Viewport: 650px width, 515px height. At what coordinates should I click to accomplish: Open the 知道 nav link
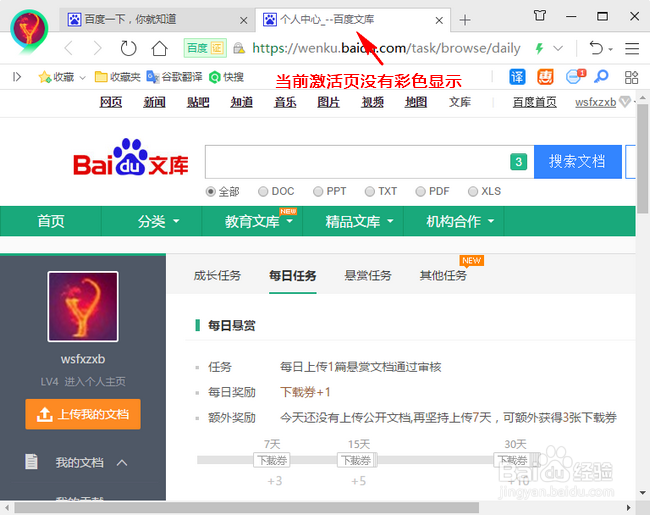tap(241, 102)
